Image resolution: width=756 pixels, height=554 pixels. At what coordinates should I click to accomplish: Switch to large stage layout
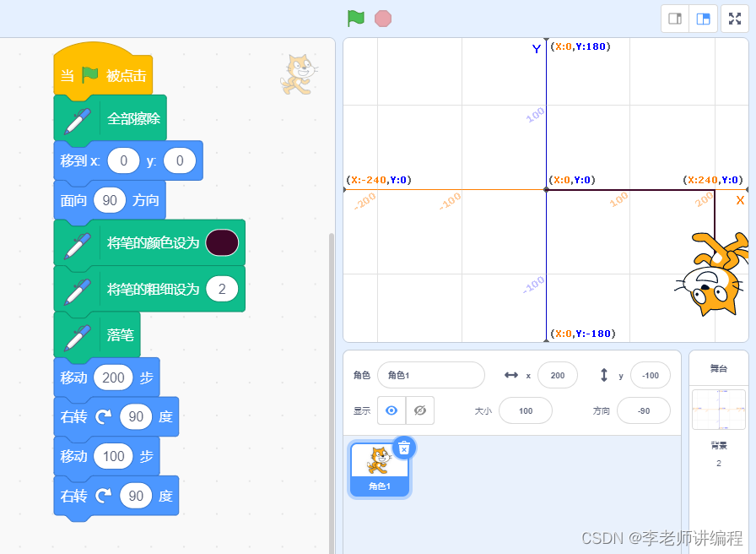tap(704, 19)
